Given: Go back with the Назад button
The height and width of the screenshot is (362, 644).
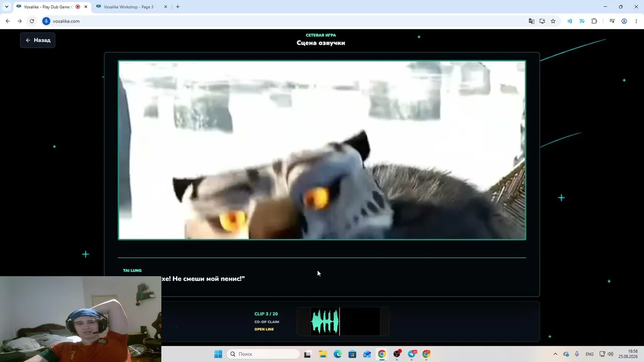Looking at the screenshot, I should coord(38,40).
